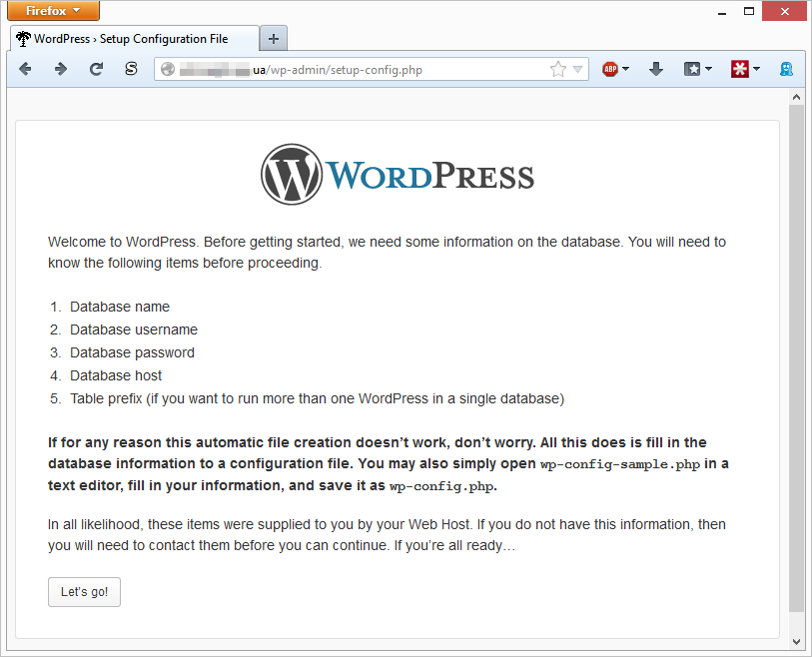Reload the current page
The height and width of the screenshot is (657, 812).
96,69
